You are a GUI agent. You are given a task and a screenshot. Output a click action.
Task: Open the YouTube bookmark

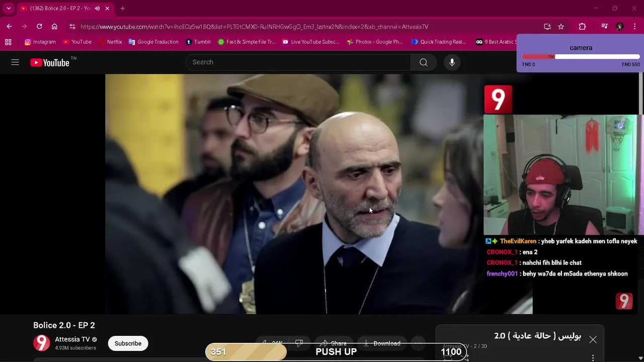coord(77,42)
